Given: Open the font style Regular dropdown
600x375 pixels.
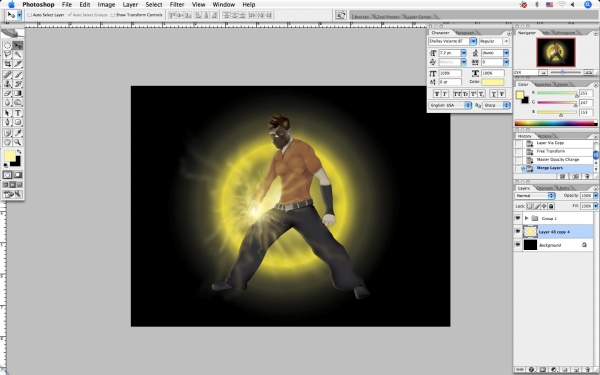Looking at the screenshot, I should tap(506, 41).
